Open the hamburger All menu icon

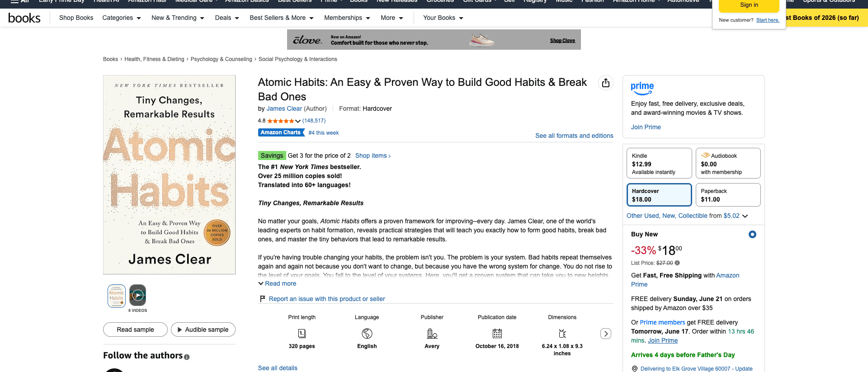15,1
